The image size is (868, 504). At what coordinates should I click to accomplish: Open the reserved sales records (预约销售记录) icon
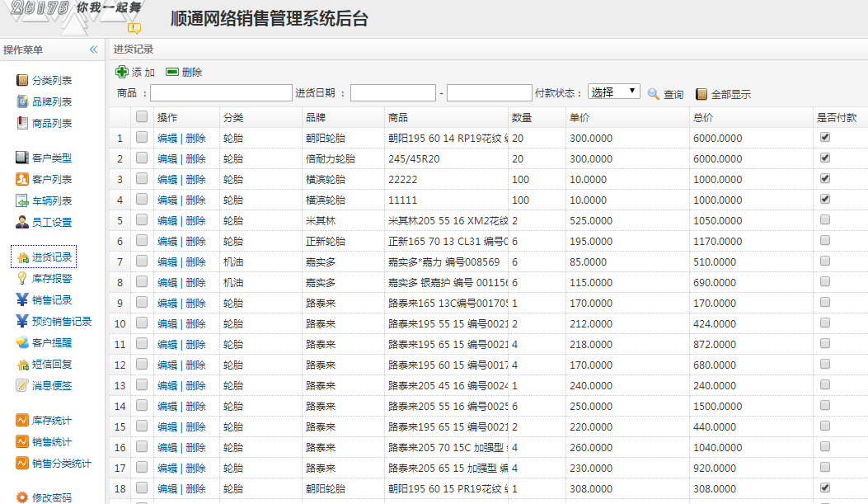(22, 322)
